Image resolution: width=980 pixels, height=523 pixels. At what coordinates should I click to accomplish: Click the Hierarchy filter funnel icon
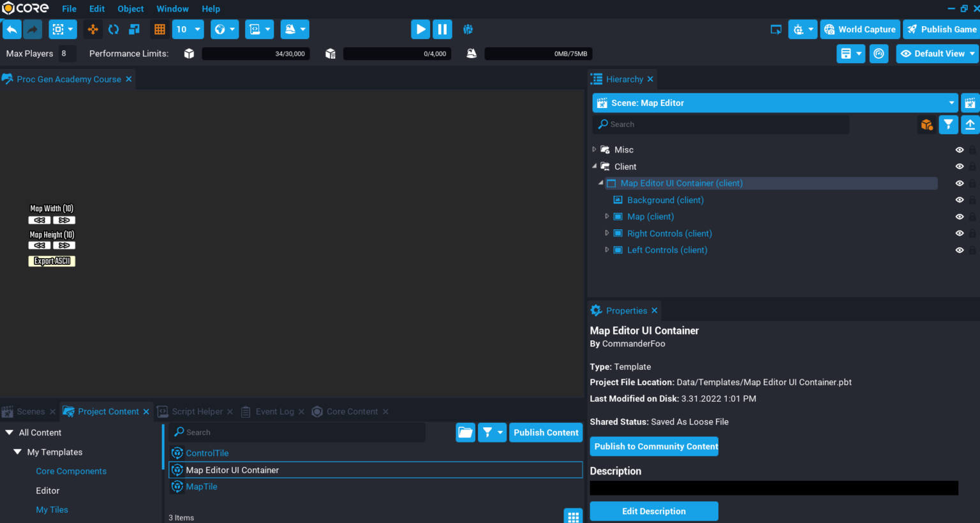[x=947, y=124]
